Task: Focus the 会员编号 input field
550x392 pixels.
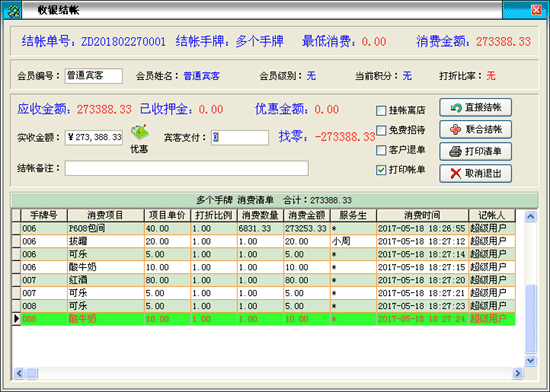Action: point(94,76)
